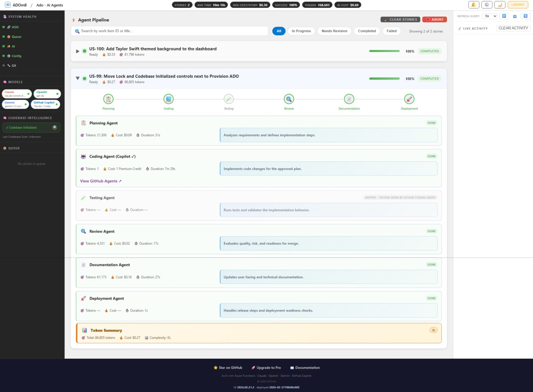The image size is (533, 392).
Task: Switch theme using the banana icon
Action: click(500, 5)
